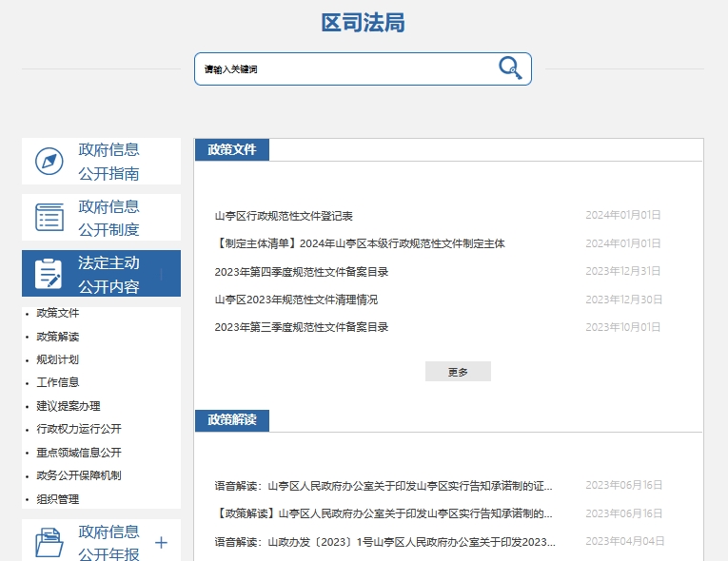
Task: Open 语音解读：山亭区人民政府办公室 告知承诺制 article
Action: click(384, 486)
